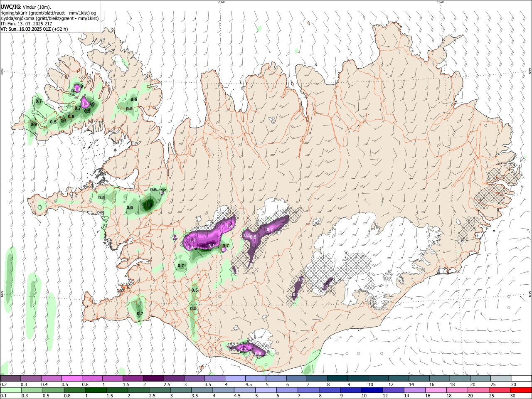Click the darkest green 1 swatch in the rain legend

(96, 390)
